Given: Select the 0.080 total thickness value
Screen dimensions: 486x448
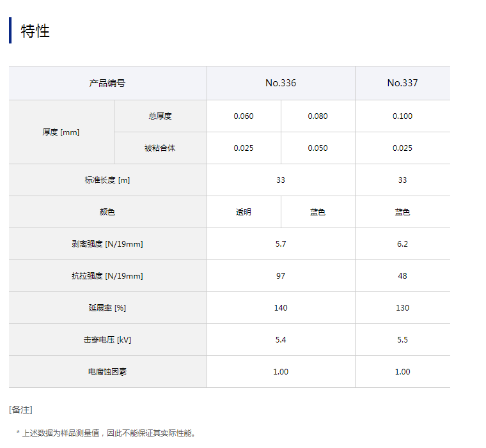Looking at the screenshot, I should (x=318, y=116).
